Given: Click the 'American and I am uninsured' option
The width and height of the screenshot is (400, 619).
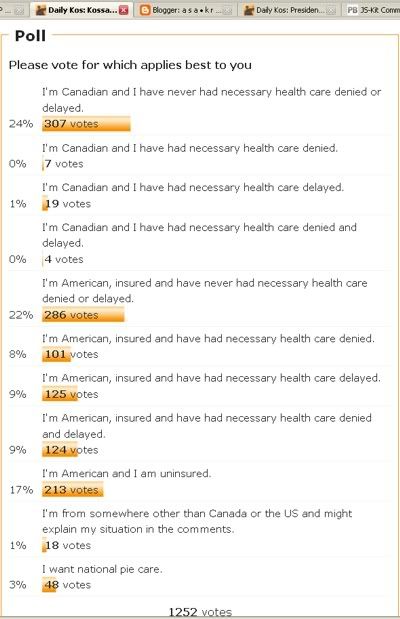Looking at the screenshot, I should [x=127, y=473].
